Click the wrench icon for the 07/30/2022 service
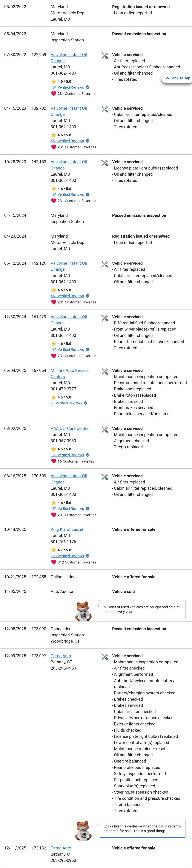The height and width of the screenshot is (868, 192). pyautogui.click(x=105, y=56)
